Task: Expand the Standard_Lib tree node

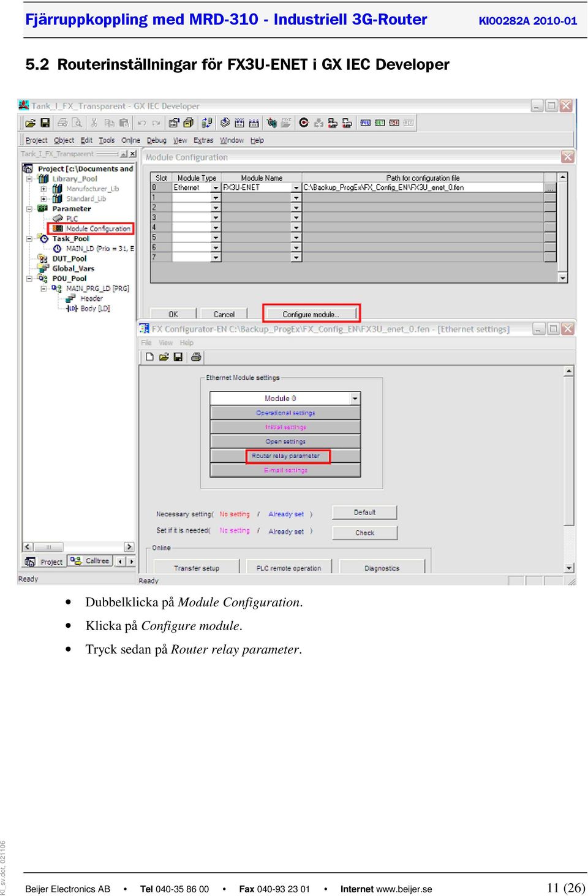Action: [43, 198]
